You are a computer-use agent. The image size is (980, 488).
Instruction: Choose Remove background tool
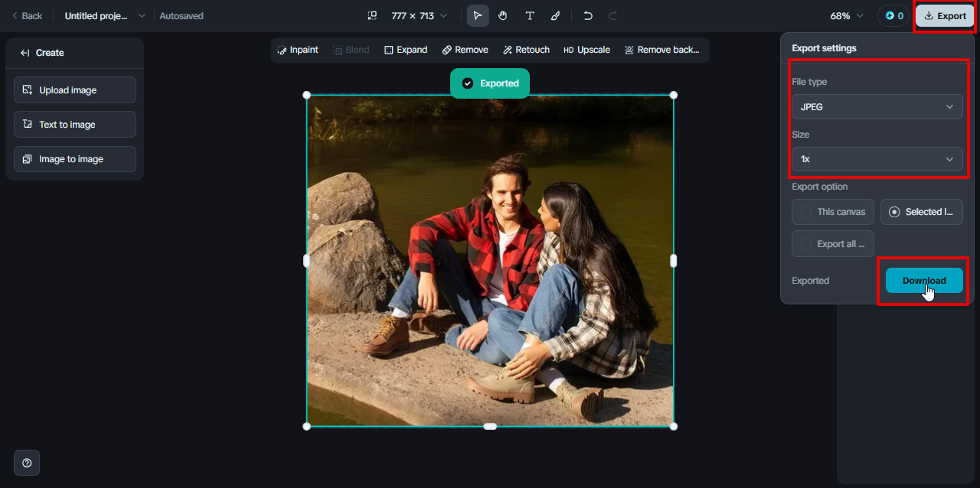click(661, 50)
